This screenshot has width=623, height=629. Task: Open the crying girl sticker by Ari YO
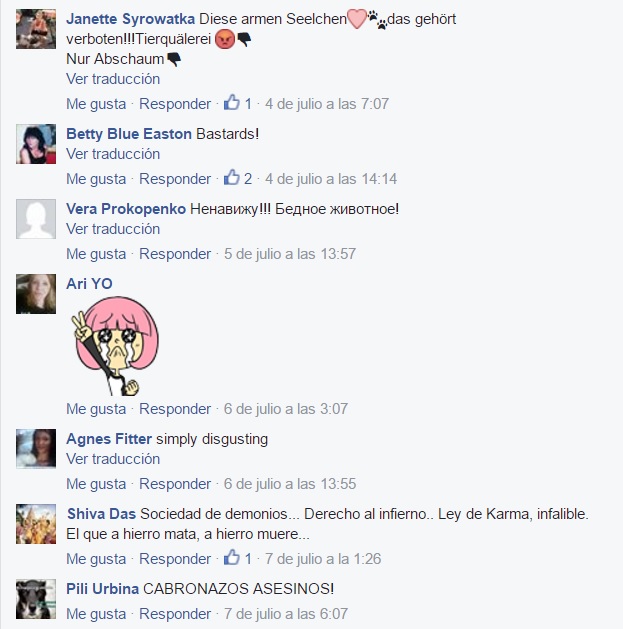point(115,346)
